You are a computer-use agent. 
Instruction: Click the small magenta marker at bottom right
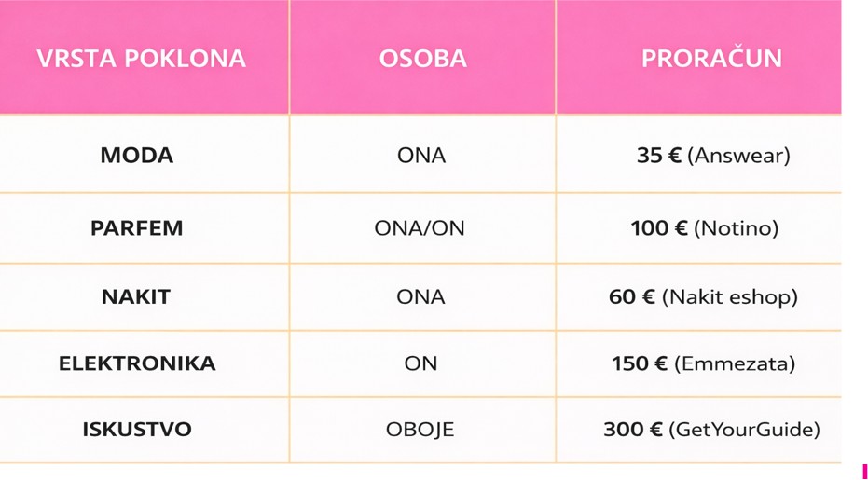coord(864,471)
